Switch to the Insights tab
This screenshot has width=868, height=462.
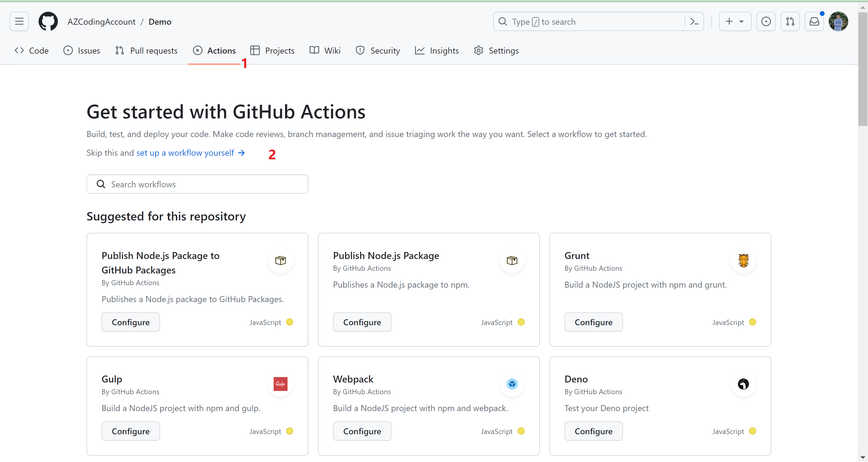tap(437, 51)
